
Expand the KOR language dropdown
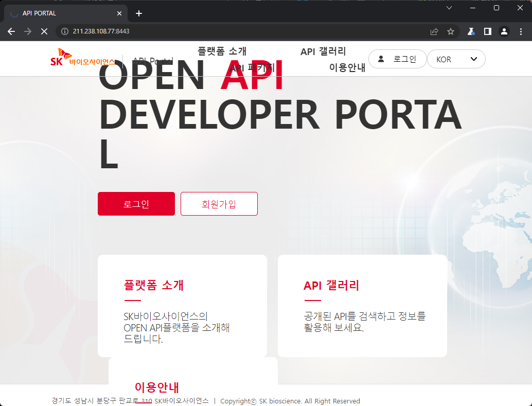tap(456, 59)
